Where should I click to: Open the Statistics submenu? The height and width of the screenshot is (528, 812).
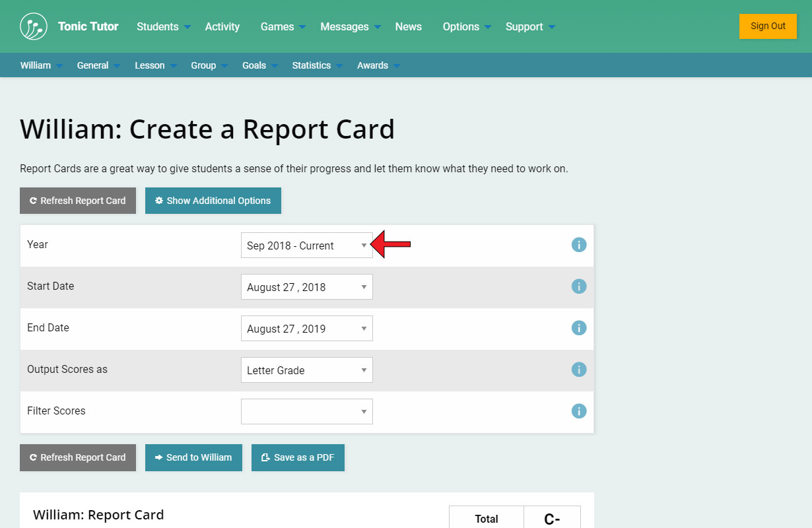[x=317, y=65]
